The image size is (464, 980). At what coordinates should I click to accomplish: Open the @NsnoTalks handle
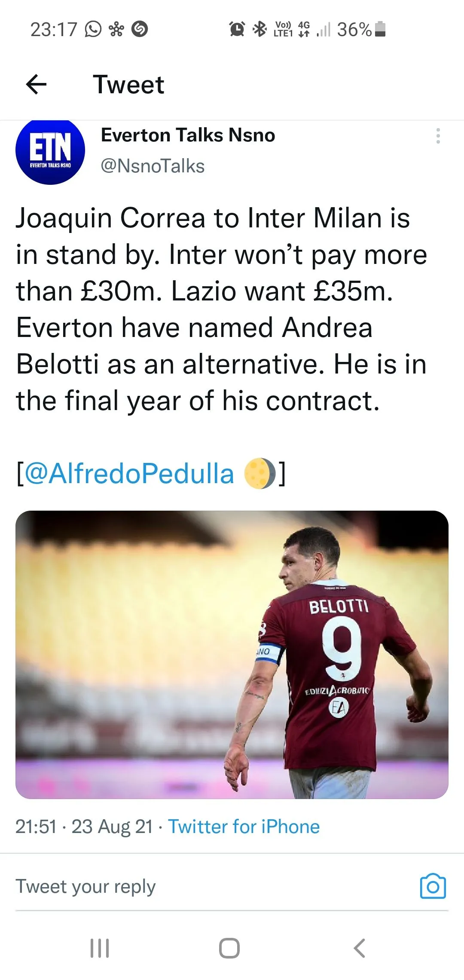pyautogui.click(x=153, y=166)
